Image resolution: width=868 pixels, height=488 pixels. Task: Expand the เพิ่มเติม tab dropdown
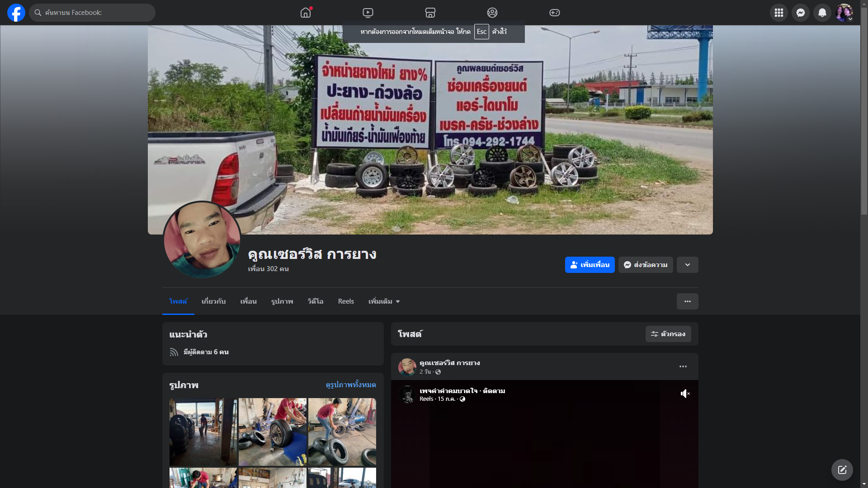coord(384,301)
